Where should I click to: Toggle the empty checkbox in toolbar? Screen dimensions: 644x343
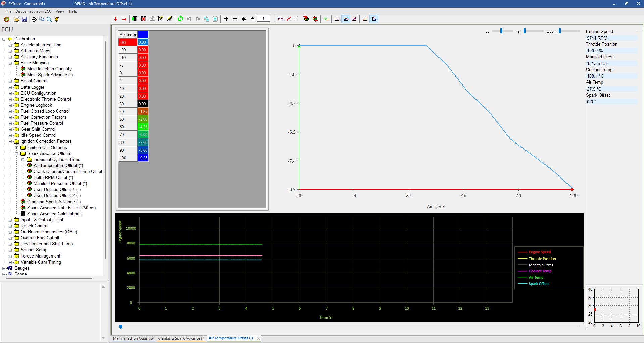(296, 19)
